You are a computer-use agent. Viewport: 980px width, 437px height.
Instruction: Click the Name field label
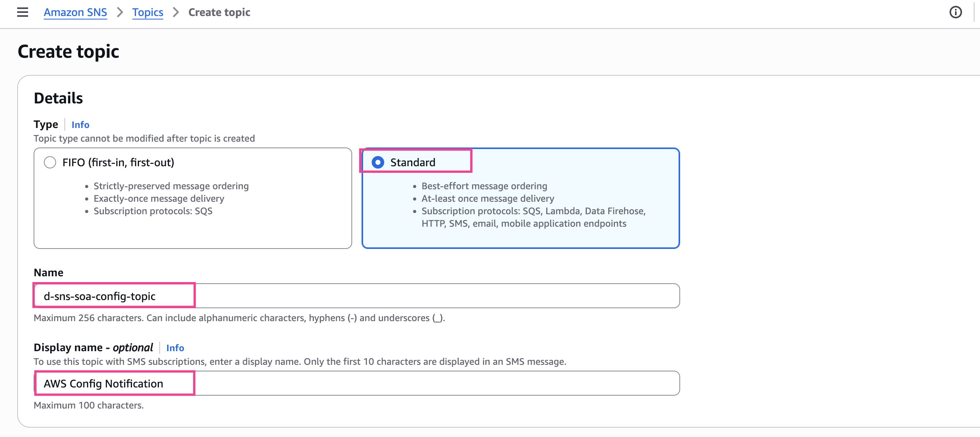48,273
